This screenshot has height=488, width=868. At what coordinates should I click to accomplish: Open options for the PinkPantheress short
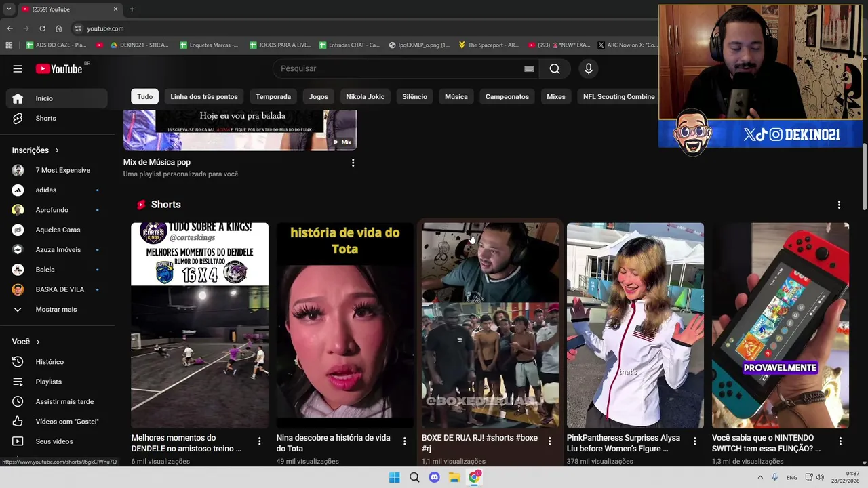click(694, 441)
